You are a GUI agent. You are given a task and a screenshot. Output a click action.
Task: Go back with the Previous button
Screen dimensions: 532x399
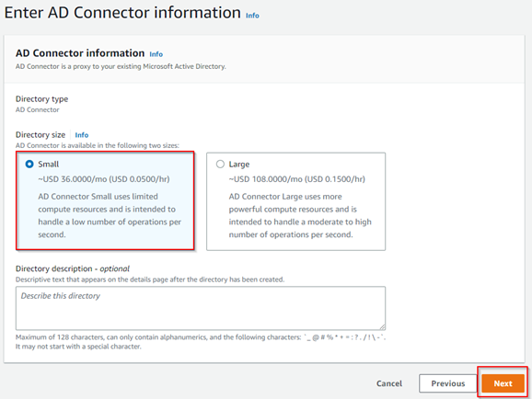point(448,383)
